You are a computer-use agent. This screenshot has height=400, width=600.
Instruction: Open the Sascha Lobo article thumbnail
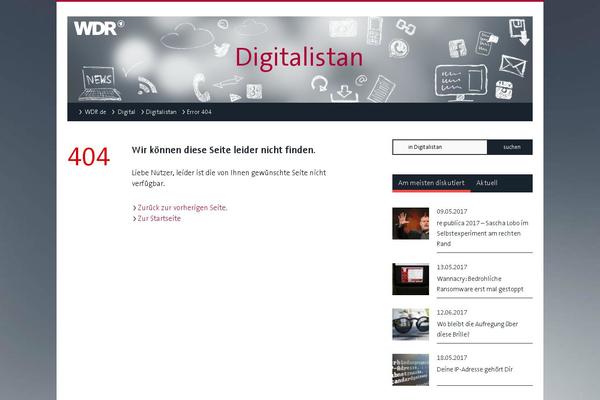coord(411,224)
